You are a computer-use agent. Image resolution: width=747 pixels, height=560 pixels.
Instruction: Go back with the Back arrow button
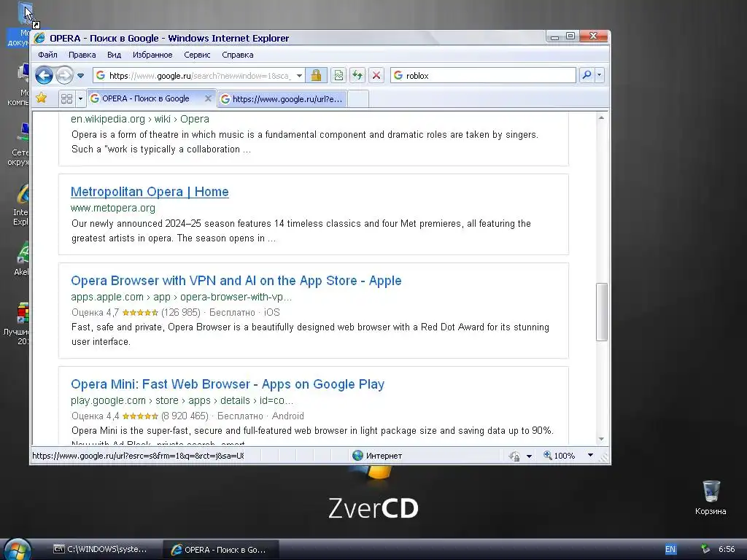[44, 75]
